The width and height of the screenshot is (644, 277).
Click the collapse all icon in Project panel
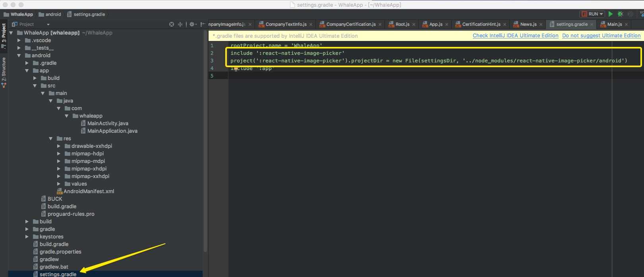[180, 24]
